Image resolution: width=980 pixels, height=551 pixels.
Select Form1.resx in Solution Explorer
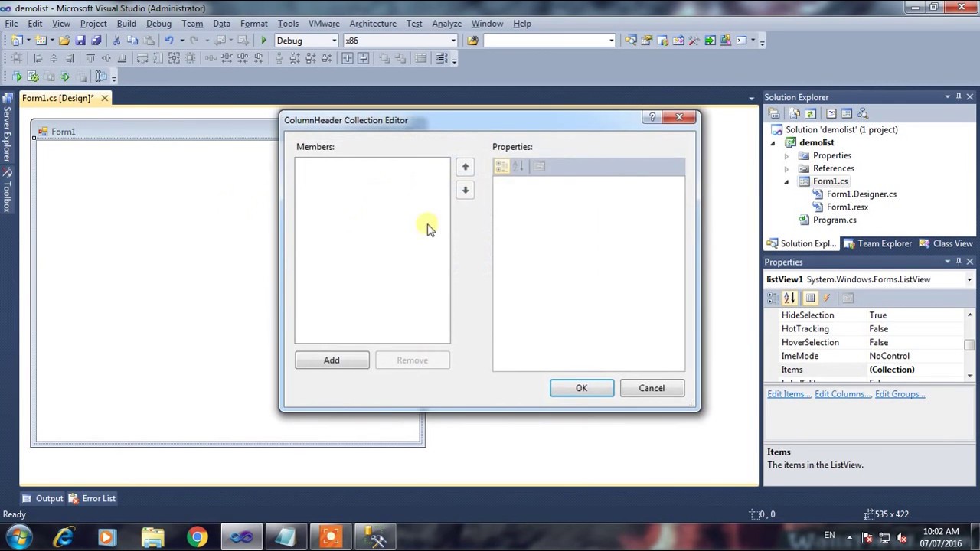tap(847, 207)
